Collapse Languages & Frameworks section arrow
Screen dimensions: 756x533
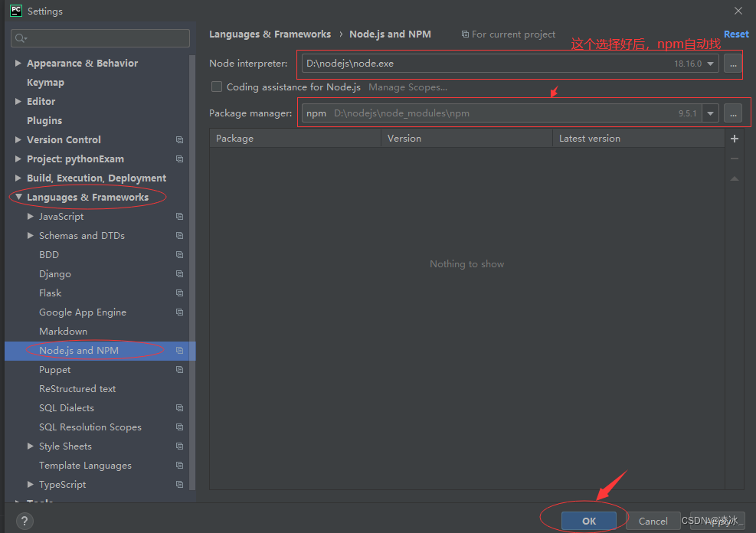point(18,197)
